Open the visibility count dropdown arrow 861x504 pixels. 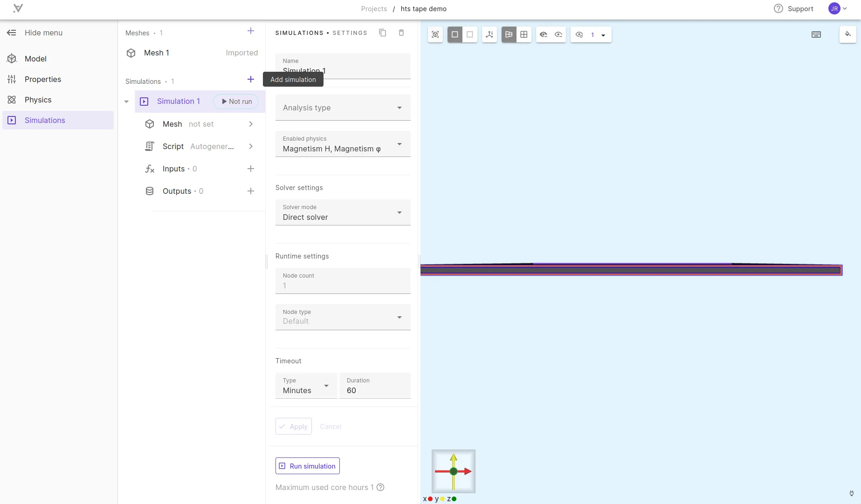click(603, 35)
